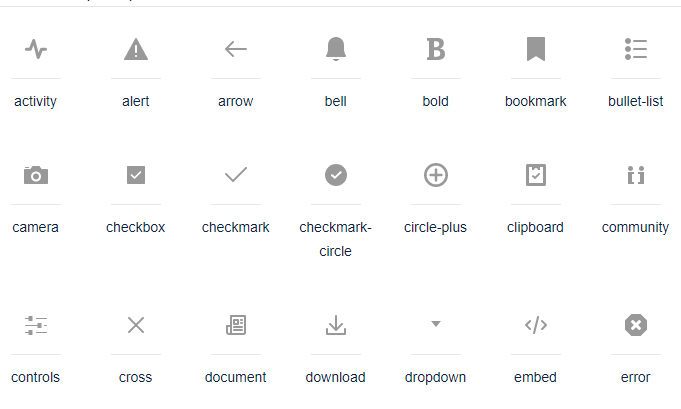This screenshot has width=681, height=409.
Task: Click the activity pulse icon
Action: (x=36, y=49)
